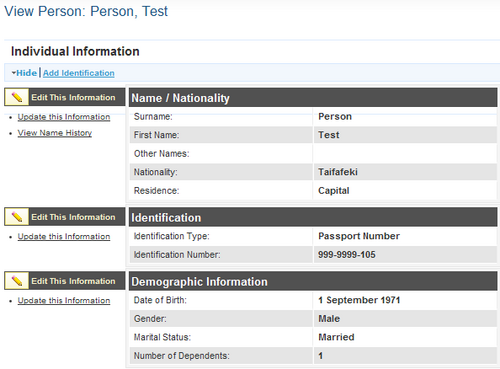Image resolution: width=500 pixels, height=369 pixels.
Task: Click the Identification section header
Action: tap(313, 217)
